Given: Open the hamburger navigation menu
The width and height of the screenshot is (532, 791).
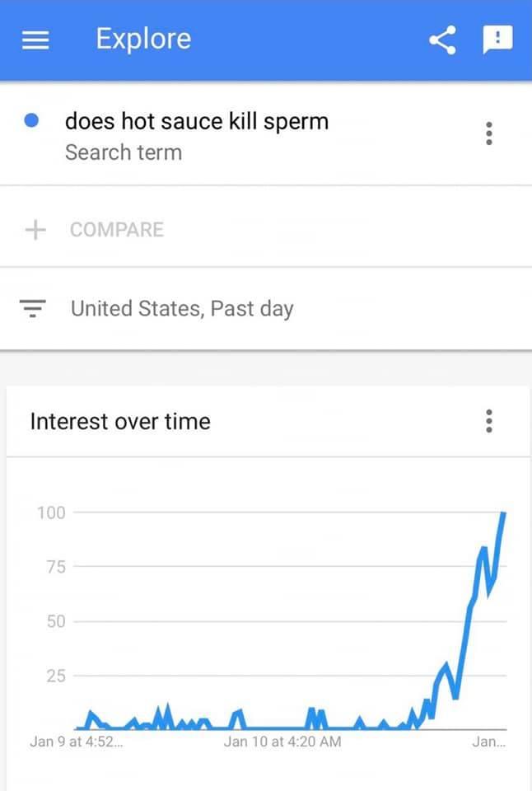Looking at the screenshot, I should (x=35, y=41).
